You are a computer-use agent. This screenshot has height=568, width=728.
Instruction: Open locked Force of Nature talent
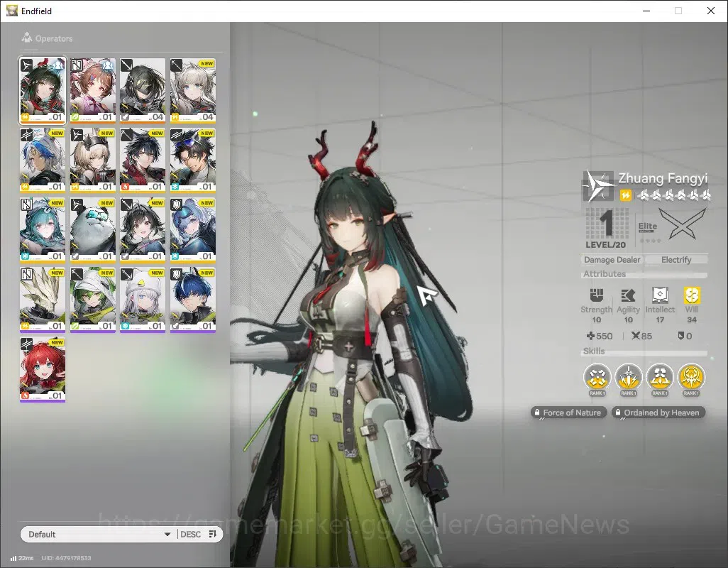pos(568,413)
